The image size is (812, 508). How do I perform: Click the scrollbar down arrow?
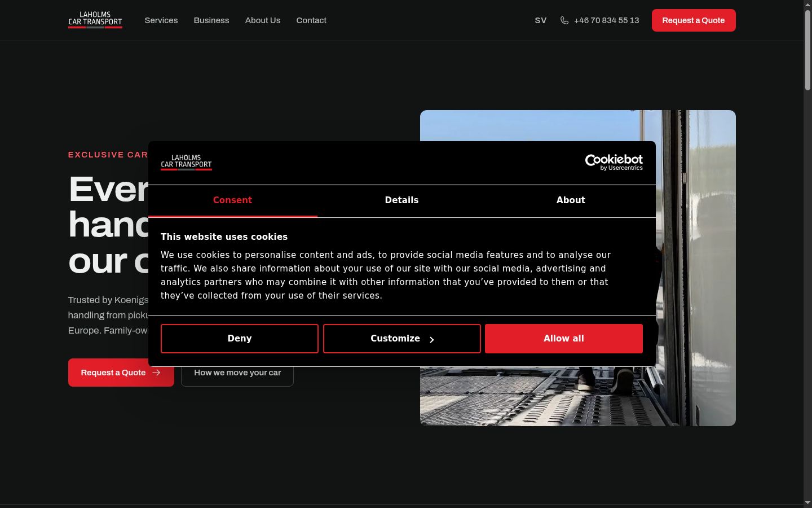pyautogui.click(x=807, y=502)
